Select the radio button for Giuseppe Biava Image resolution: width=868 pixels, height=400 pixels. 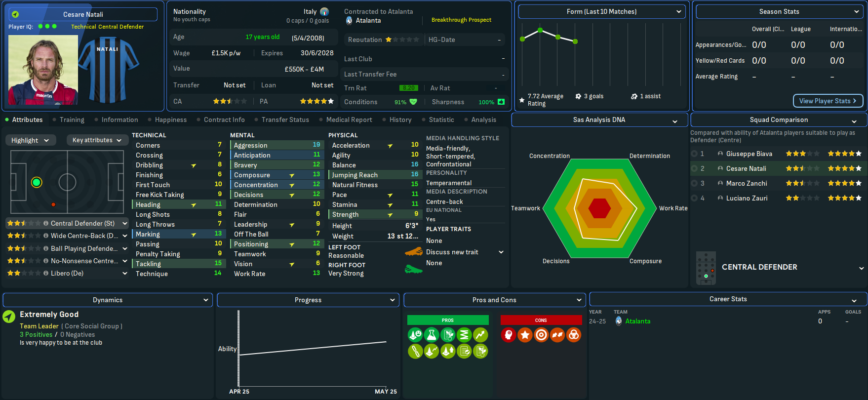(x=695, y=154)
